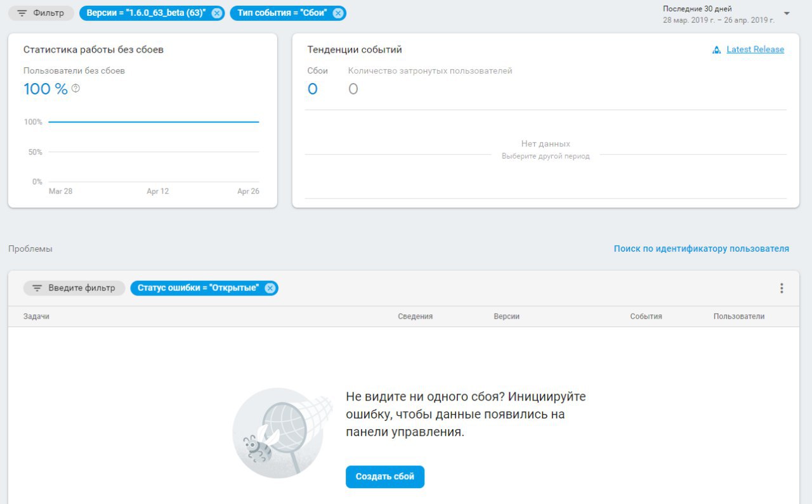Click the Нет данных message
Viewport: 812px width, 504px height.
(546, 144)
